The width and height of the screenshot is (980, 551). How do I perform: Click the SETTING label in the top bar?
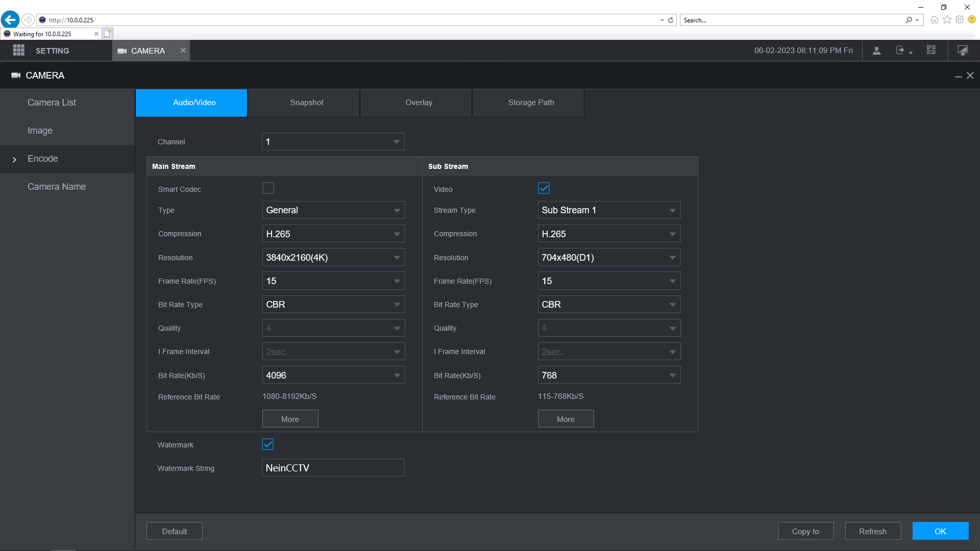(52, 51)
